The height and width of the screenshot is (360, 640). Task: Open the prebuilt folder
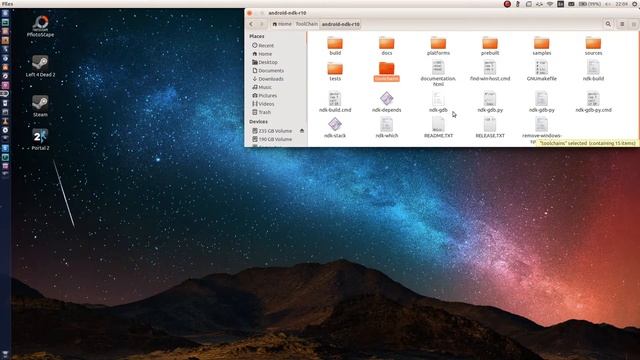pos(490,46)
